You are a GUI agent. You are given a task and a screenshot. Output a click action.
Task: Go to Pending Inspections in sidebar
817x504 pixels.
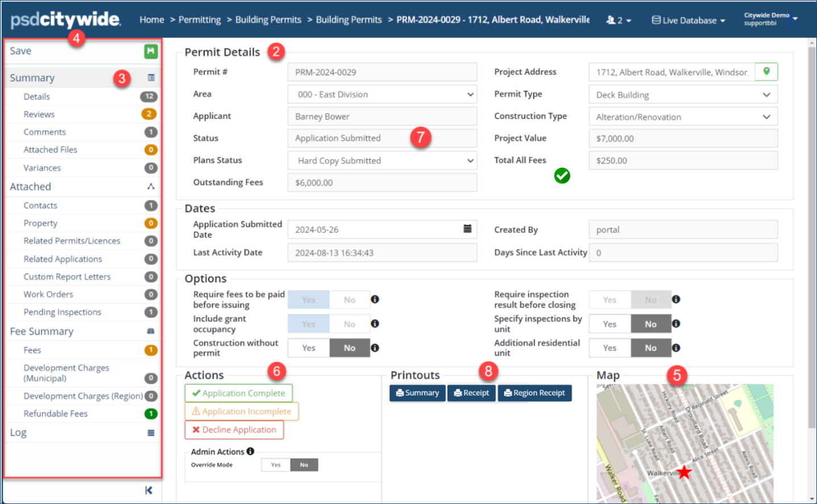click(x=63, y=312)
